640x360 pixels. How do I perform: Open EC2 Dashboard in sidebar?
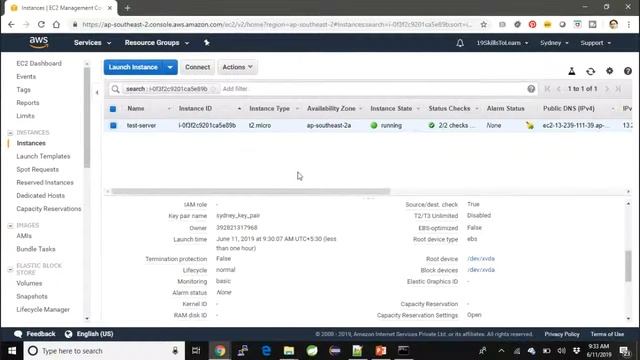tap(39, 63)
